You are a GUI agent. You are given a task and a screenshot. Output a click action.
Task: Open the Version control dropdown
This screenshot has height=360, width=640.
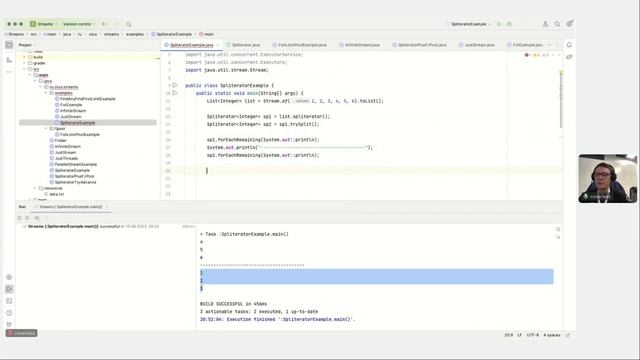pos(78,24)
